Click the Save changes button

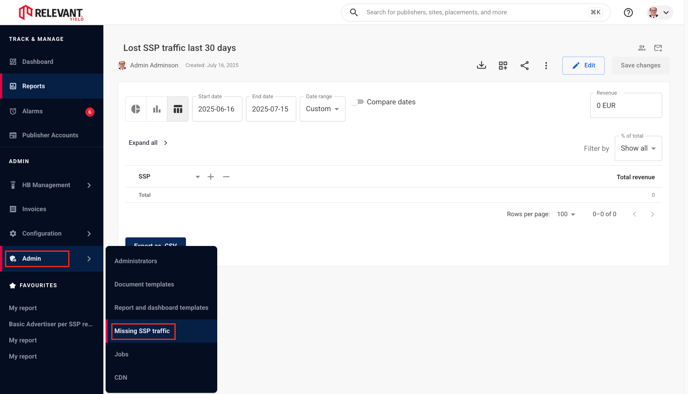(x=640, y=65)
